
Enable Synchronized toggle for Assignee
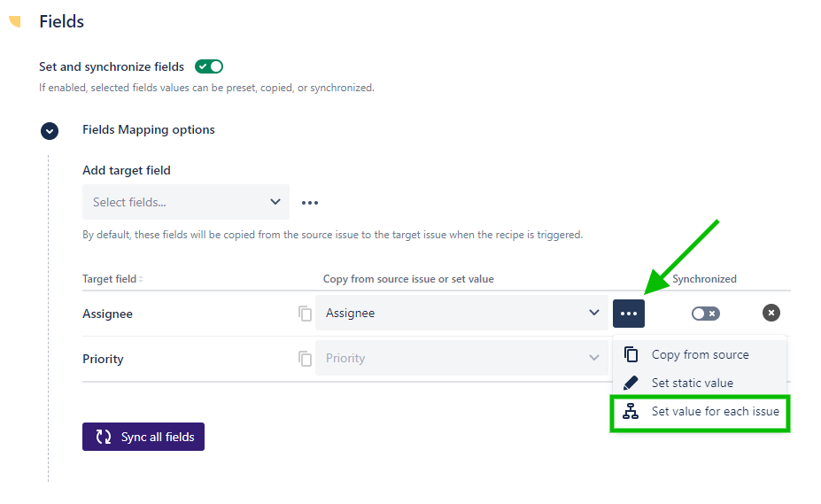706,314
